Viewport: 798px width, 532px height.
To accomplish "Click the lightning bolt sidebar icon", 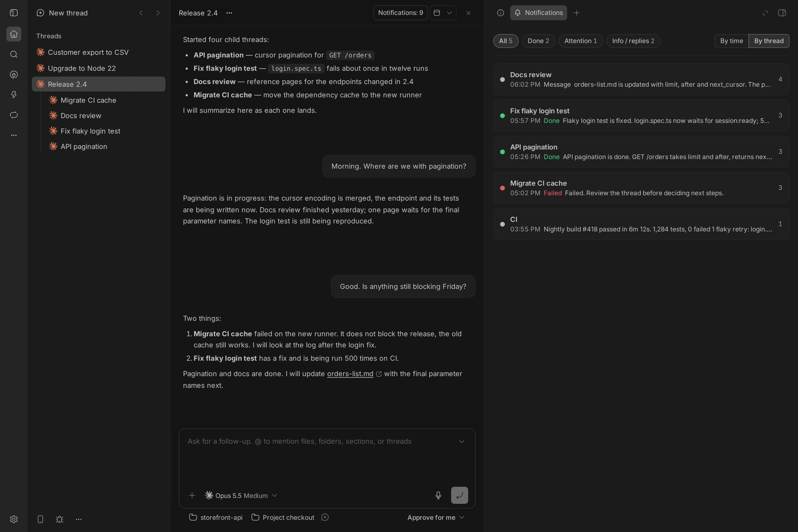I will click(x=14, y=95).
